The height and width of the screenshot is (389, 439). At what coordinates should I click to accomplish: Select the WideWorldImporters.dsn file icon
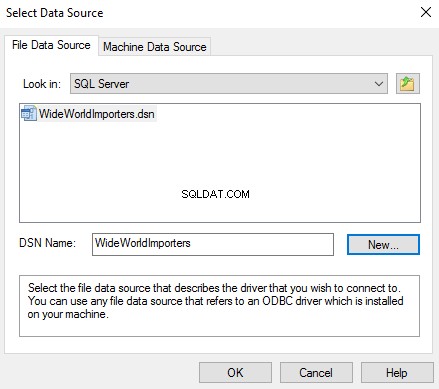pyautogui.click(x=28, y=114)
